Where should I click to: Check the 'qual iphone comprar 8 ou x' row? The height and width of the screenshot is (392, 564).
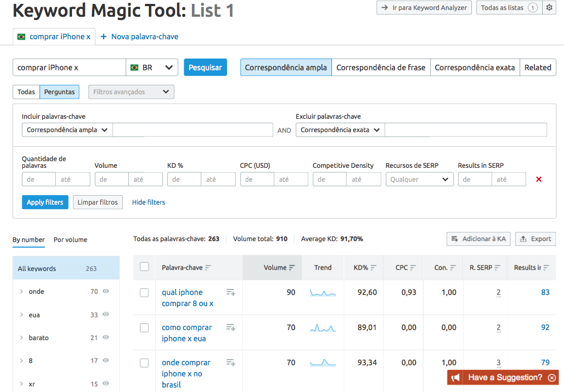pyautogui.click(x=144, y=293)
